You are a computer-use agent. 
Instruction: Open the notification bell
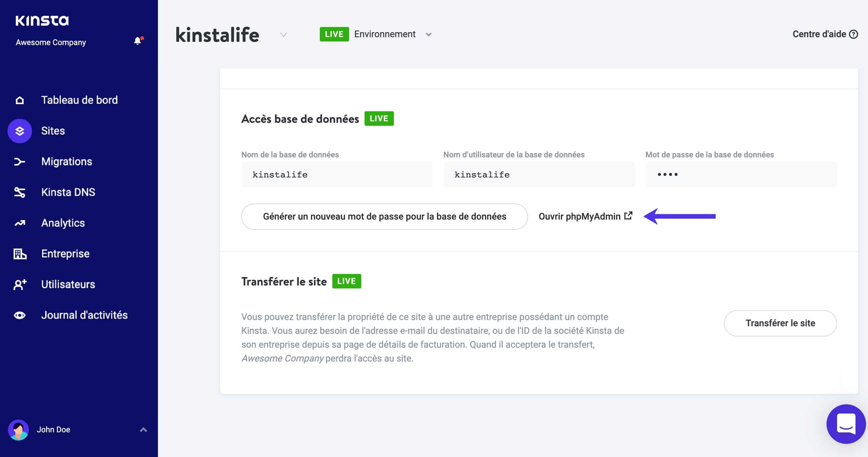[x=138, y=41]
